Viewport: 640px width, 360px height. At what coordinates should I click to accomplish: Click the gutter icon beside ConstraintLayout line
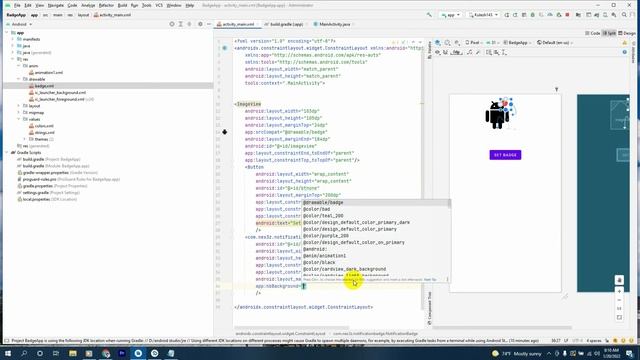(224, 48)
